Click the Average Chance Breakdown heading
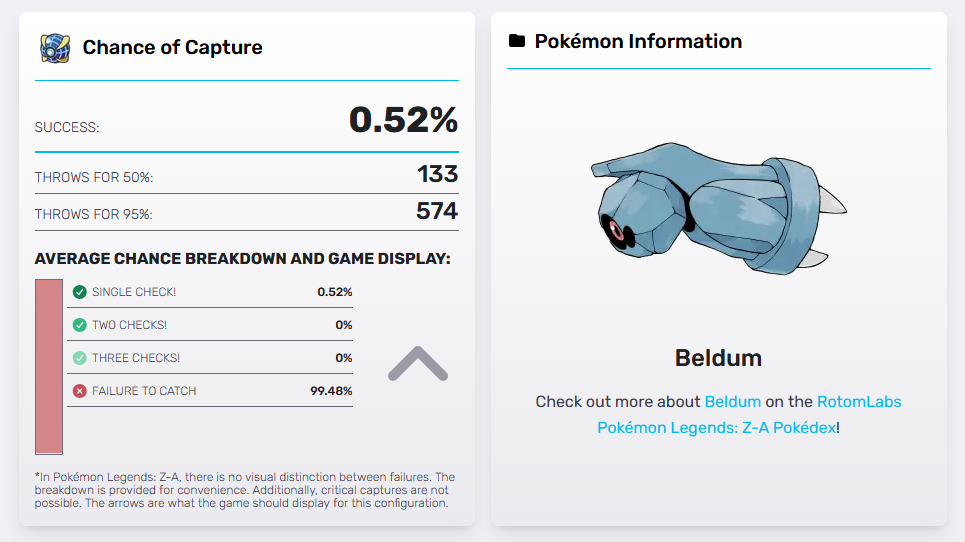Screen dimensions: 965x542 pos(242,259)
